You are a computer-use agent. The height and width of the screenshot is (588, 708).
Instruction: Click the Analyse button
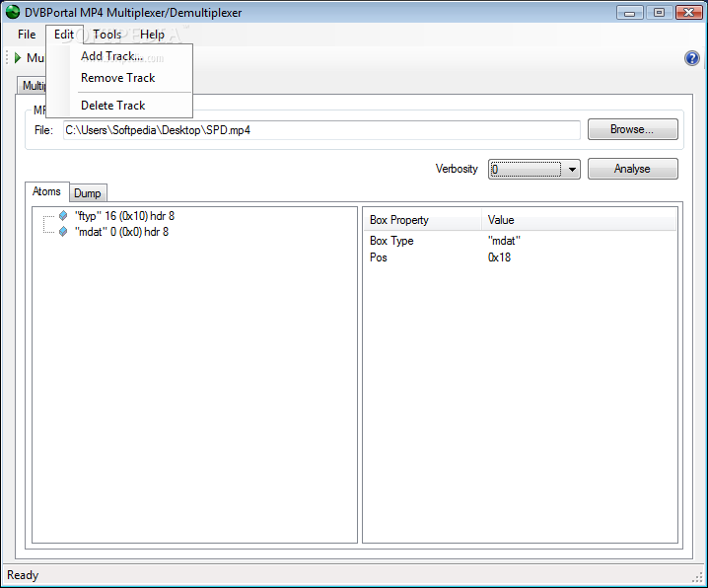tap(632, 169)
